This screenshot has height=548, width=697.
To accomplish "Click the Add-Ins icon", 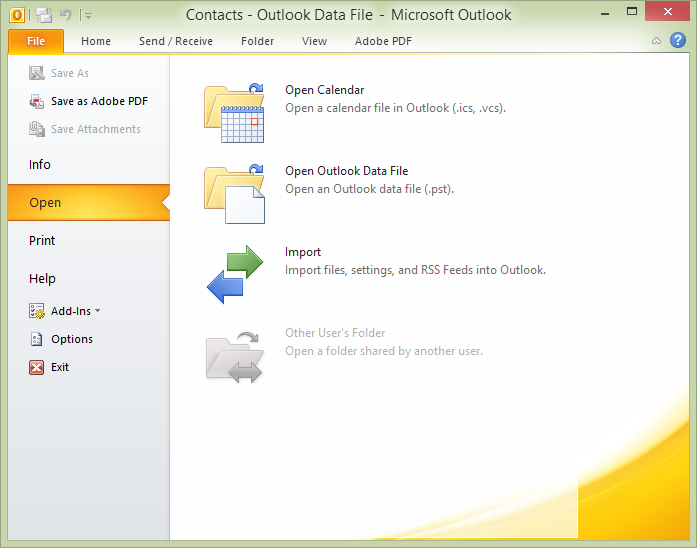I will [37, 311].
